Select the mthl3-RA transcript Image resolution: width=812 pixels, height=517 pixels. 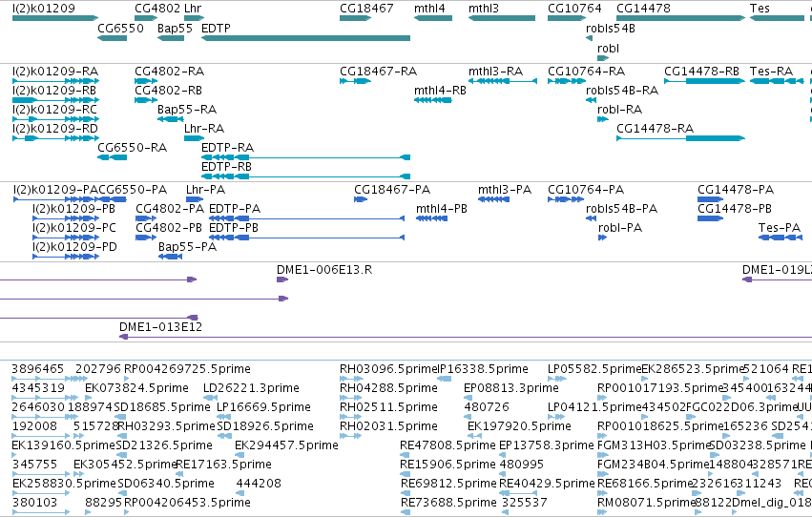495,71
